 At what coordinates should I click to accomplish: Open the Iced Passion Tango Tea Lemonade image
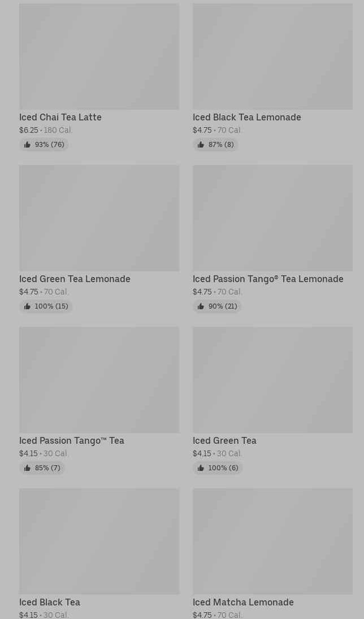tap(272, 218)
